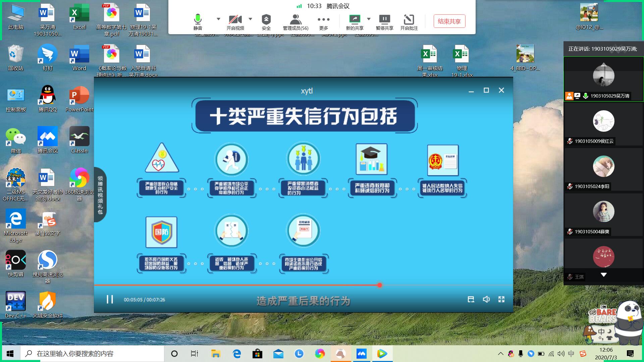Click the End Sharing button
Image resolution: width=644 pixels, height=362 pixels.
point(449,21)
